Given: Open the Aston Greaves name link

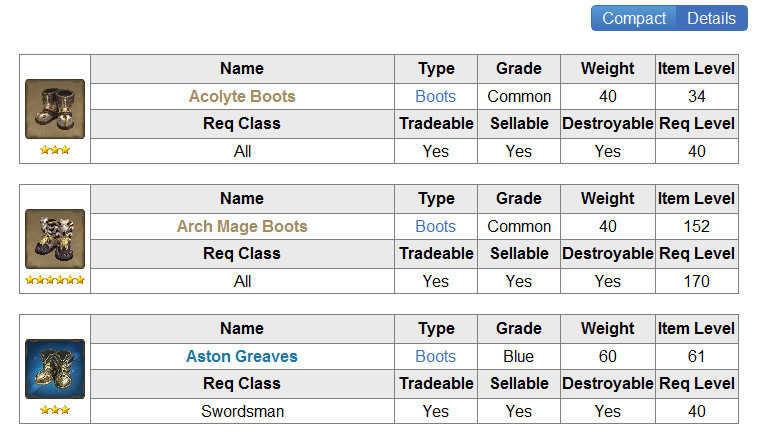Looking at the screenshot, I should (x=242, y=357).
